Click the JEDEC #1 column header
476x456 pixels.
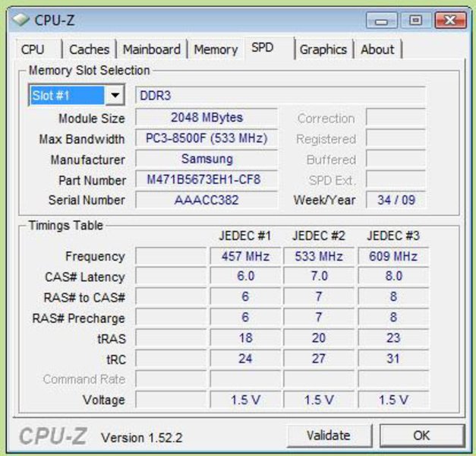click(x=245, y=236)
